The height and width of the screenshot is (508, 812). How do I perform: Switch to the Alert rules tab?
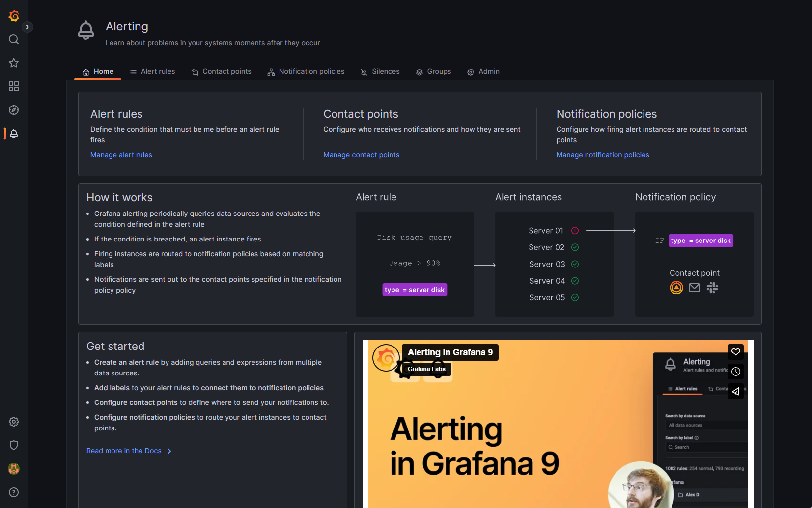(x=152, y=72)
